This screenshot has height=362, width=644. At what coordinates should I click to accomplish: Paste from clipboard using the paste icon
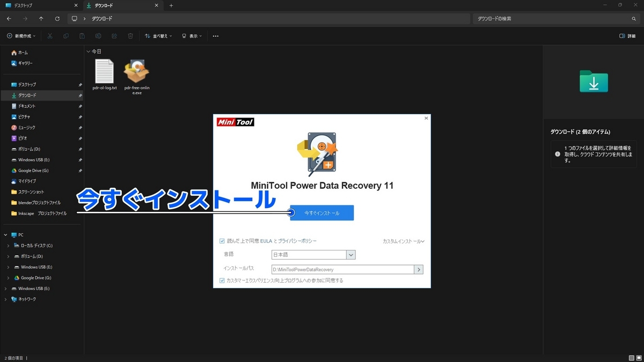point(82,36)
